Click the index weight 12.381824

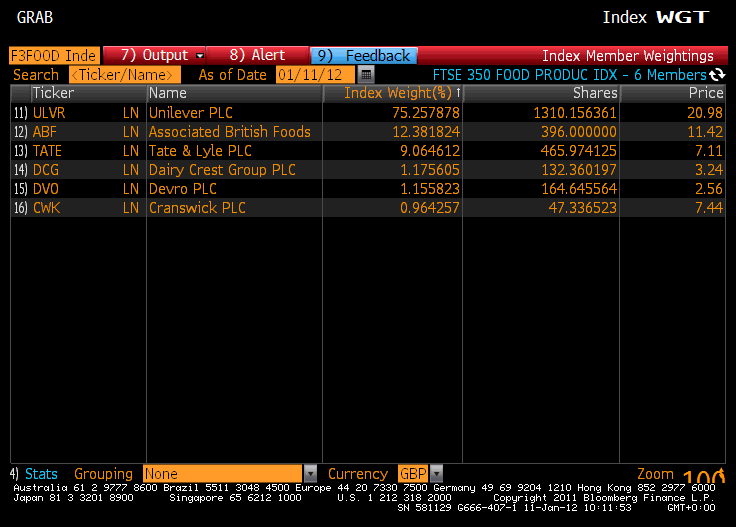[426, 132]
